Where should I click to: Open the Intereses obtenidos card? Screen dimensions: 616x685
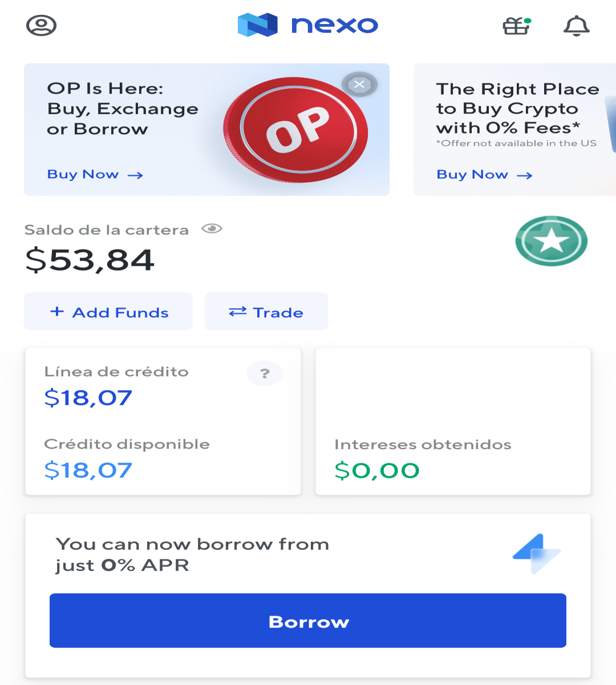pos(453,421)
